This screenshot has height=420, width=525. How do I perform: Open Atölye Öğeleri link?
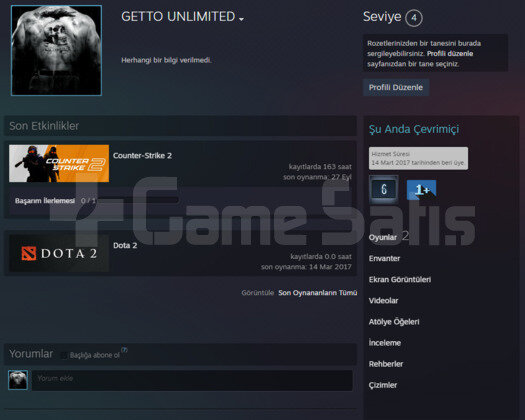[394, 322]
